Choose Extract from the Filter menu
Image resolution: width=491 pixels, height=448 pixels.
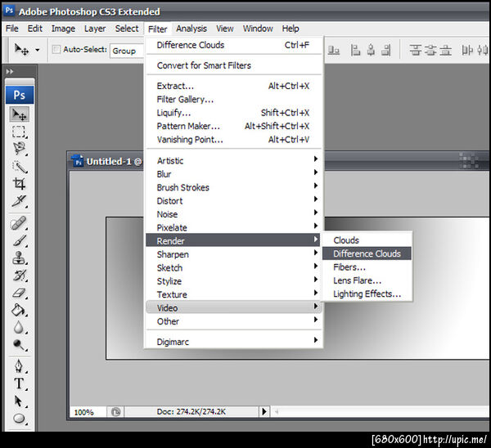click(x=233, y=86)
